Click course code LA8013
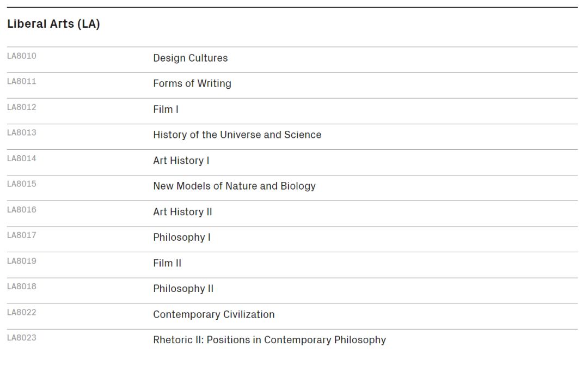The width and height of the screenshot is (588, 365). pyautogui.click(x=22, y=133)
